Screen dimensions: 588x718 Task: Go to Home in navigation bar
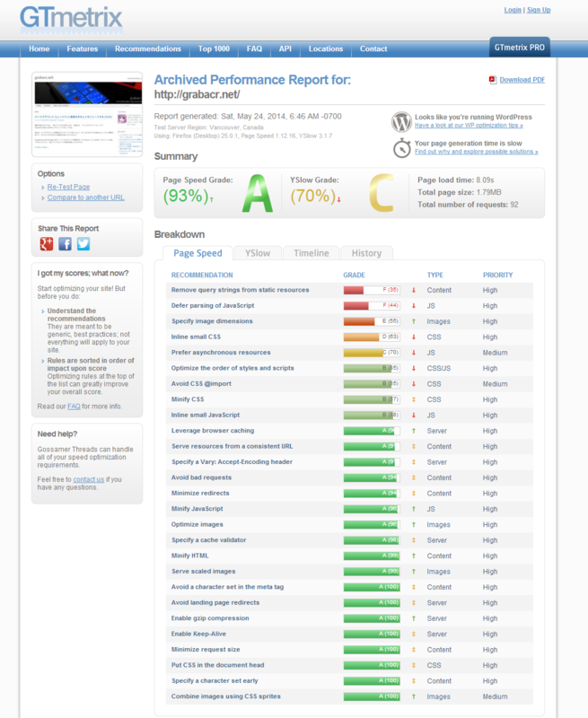click(x=39, y=49)
